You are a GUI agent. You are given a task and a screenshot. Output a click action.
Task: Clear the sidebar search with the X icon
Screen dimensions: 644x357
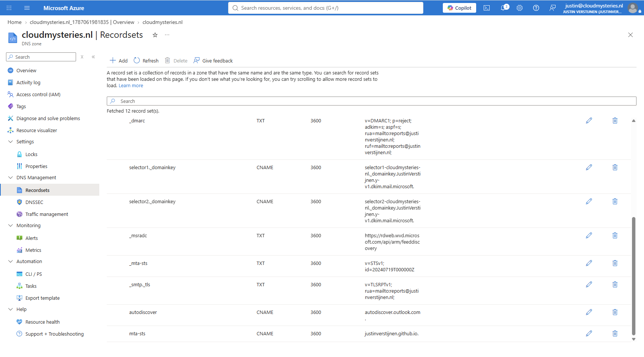(82, 57)
